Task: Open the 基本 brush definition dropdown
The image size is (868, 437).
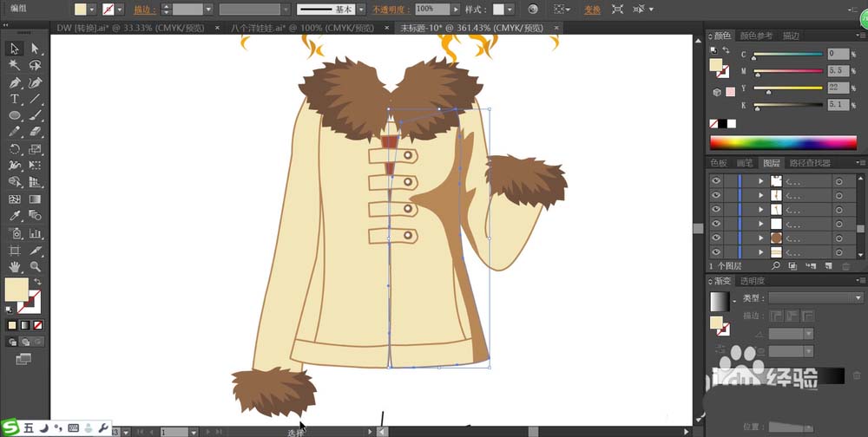Action: (361, 10)
